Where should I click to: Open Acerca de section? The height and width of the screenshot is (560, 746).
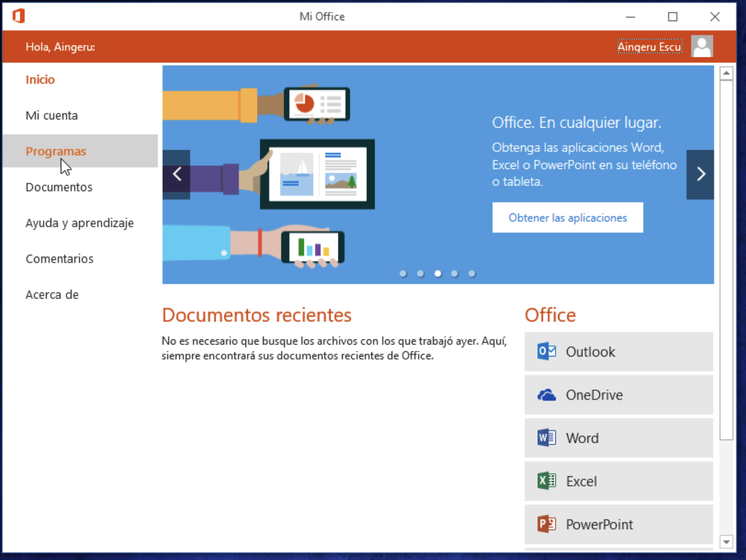[52, 294]
